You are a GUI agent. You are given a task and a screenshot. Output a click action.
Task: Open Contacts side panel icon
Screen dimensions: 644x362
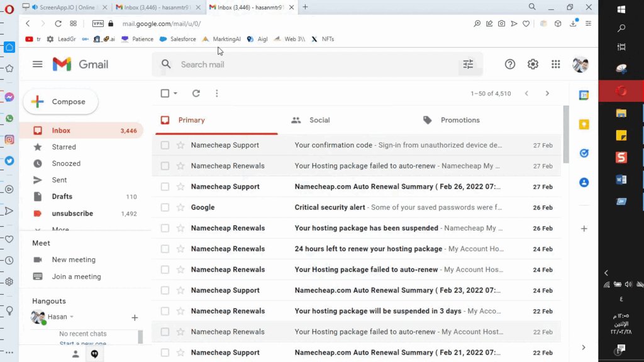[x=584, y=182]
